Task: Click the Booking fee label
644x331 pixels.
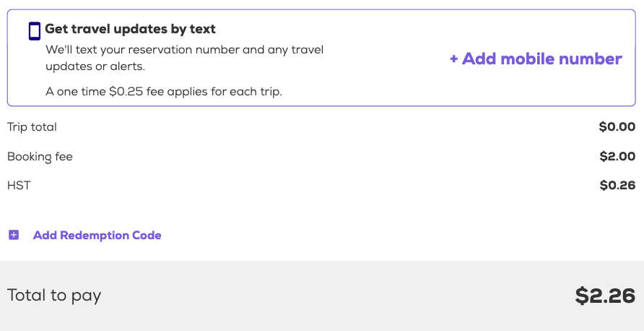Action: tap(40, 156)
